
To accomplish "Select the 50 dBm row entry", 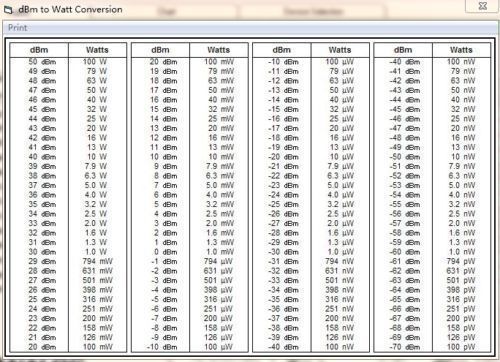I will point(42,62).
